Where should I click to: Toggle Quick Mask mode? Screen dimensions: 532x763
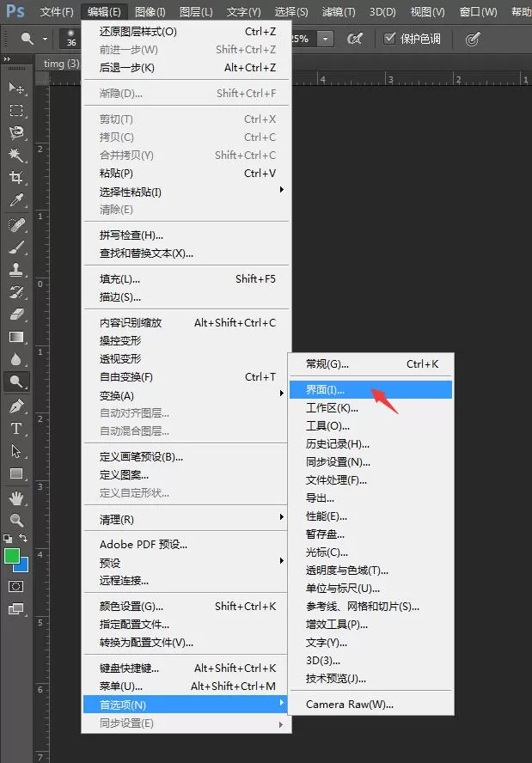[16, 586]
